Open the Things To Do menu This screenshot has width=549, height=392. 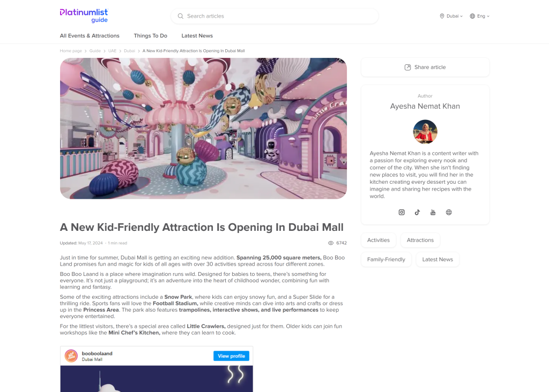point(151,36)
